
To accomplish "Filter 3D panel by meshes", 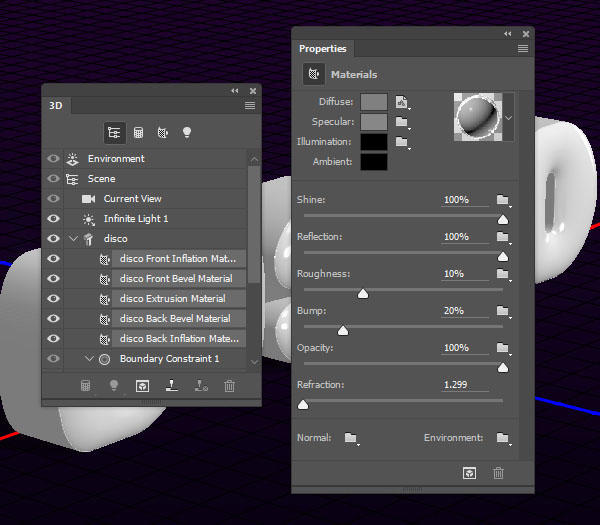I will pos(138,132).
